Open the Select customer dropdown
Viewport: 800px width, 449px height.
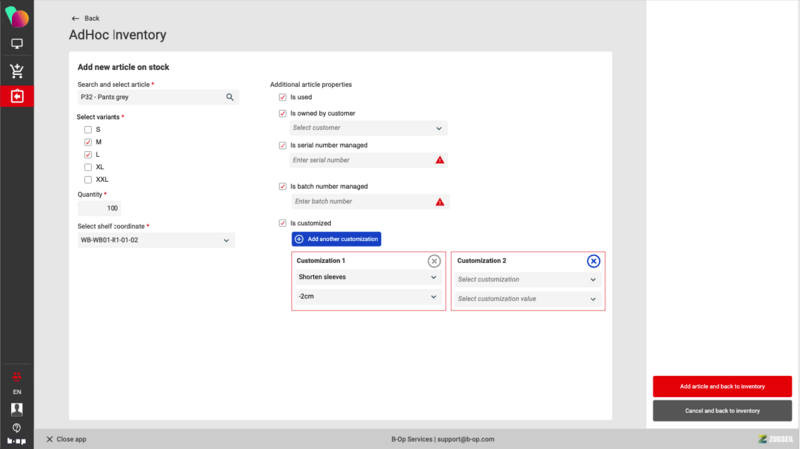point(368,128)
